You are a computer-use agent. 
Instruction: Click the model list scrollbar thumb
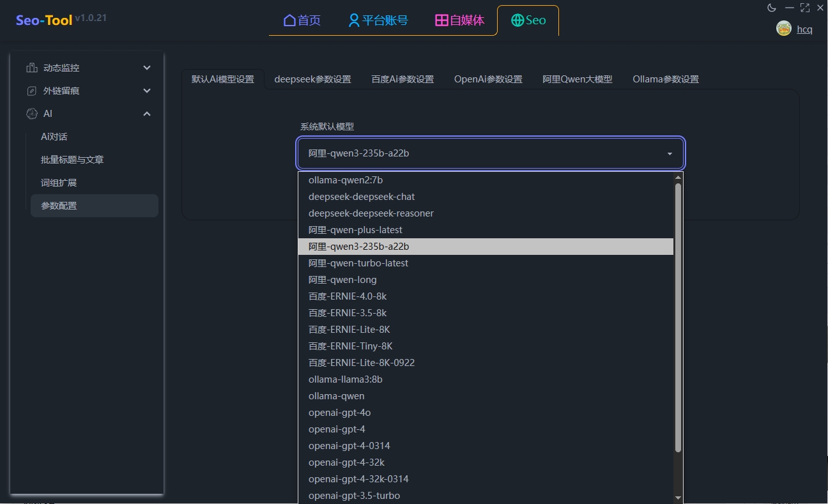coord(678,317)
